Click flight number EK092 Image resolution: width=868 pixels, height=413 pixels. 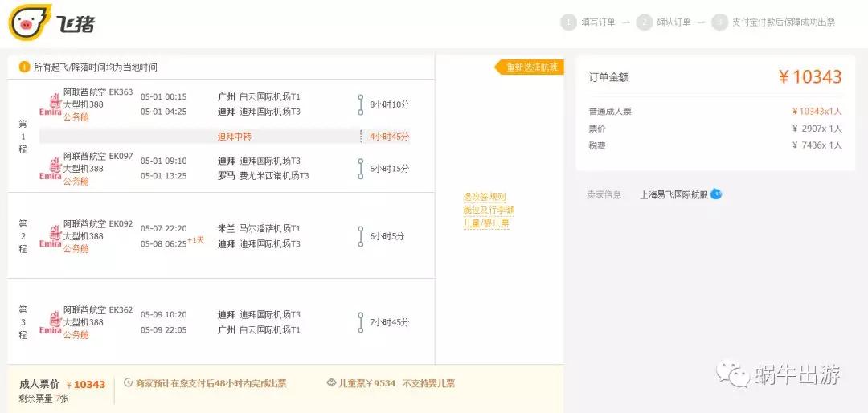(x=121, y=224)
